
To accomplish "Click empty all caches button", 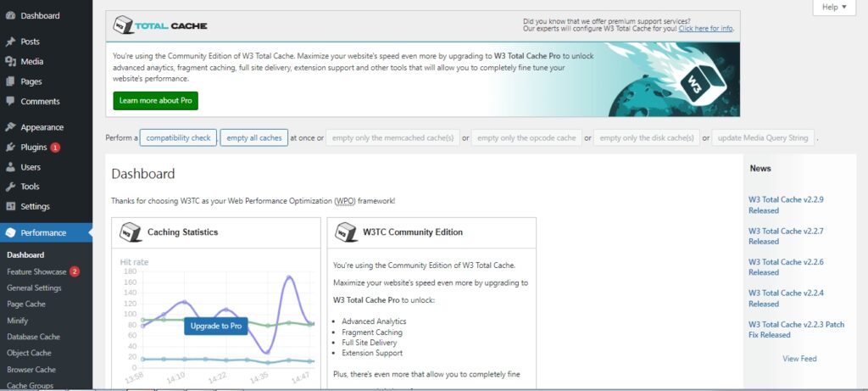I will 254,138.
